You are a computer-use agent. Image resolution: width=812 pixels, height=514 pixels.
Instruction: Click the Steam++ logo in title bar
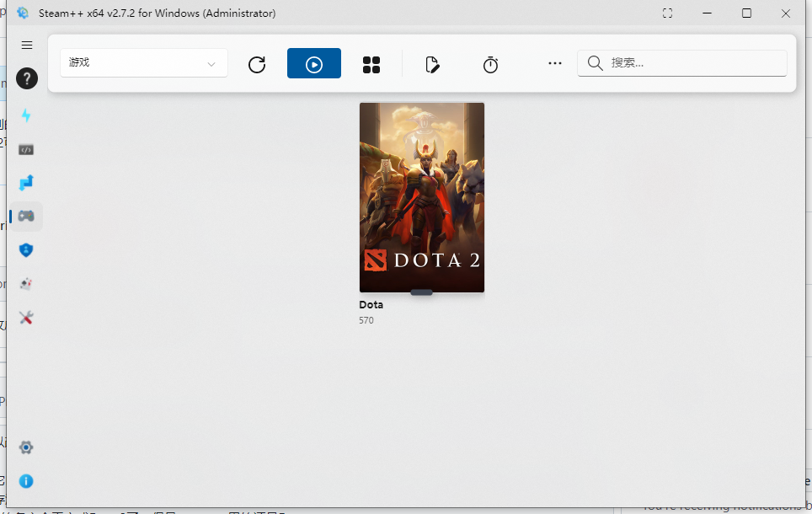pyautogui.click(x=23, y=13)
